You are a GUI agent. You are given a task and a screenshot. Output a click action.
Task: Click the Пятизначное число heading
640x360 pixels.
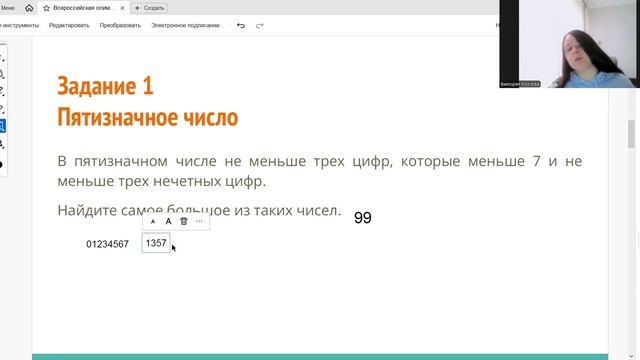point(147,117)
